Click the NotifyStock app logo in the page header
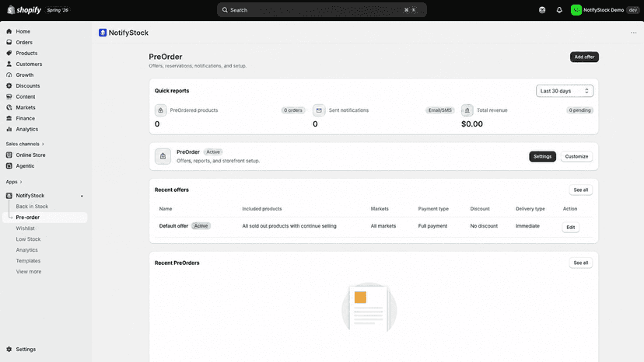This screenshot has height=362, width=644. [103, 33]
